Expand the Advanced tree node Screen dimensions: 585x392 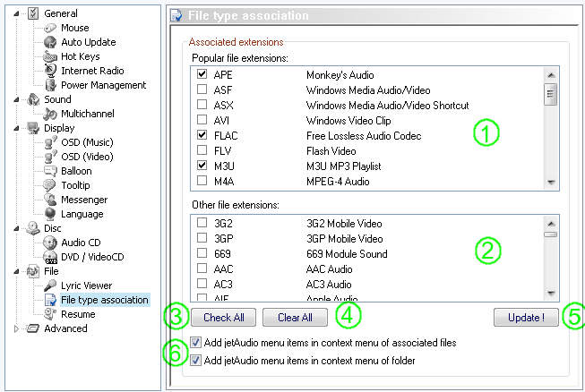coord(16,328)
